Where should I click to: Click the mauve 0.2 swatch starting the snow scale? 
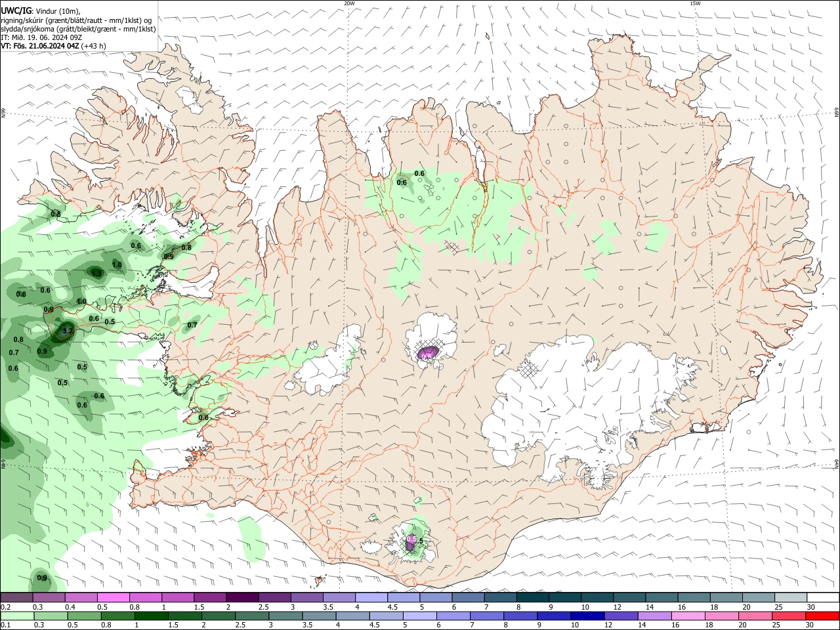point(16,597)
